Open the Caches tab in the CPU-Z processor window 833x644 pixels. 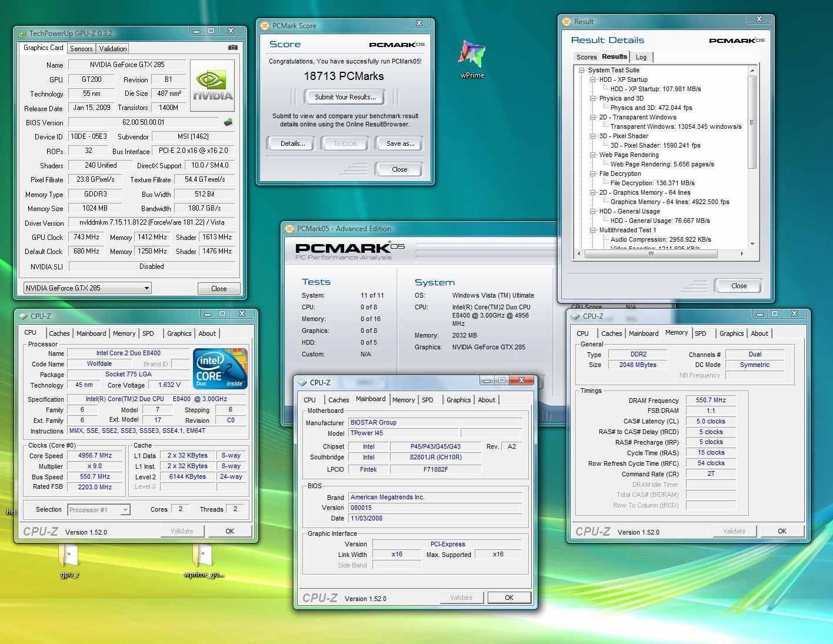click(59, 333)
